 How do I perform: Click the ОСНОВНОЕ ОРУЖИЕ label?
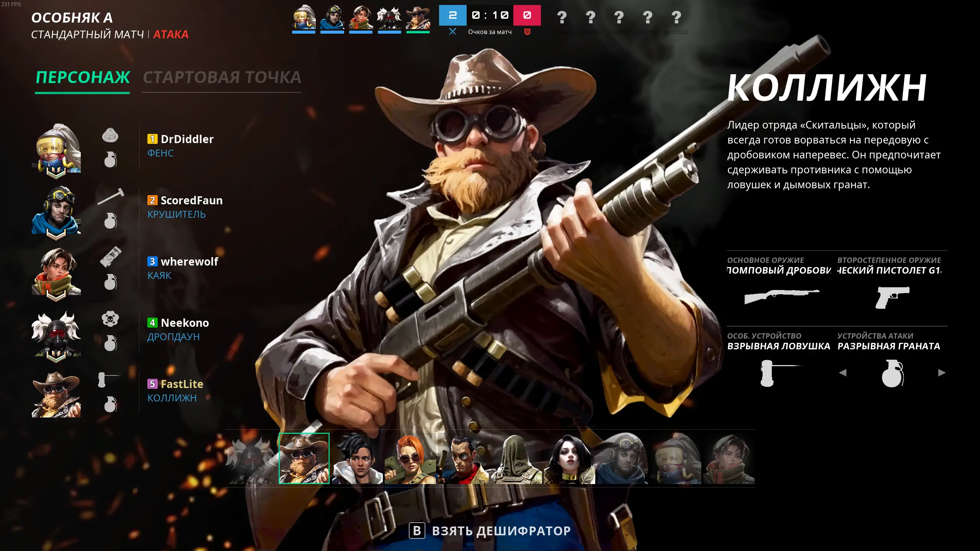[x=766, y=260]
